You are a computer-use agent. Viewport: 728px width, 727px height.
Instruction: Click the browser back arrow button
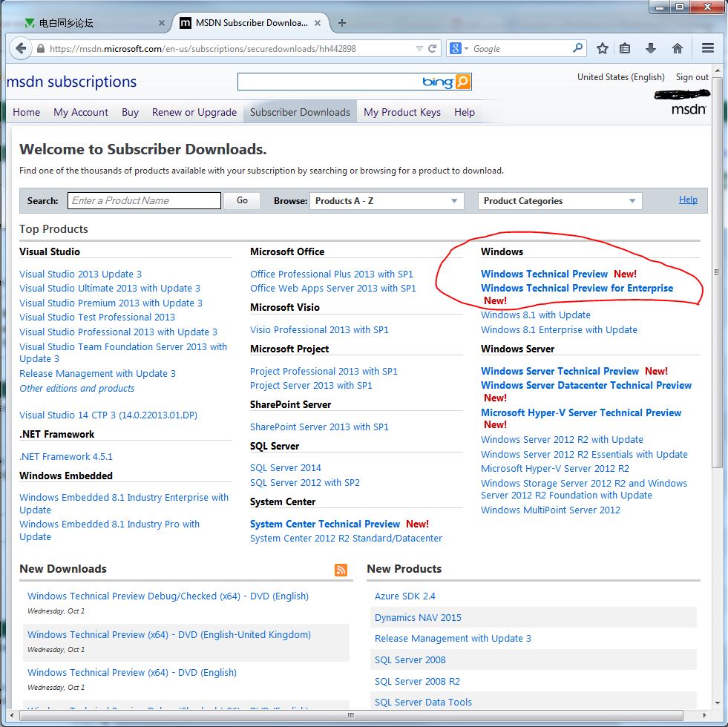point(21,49)
